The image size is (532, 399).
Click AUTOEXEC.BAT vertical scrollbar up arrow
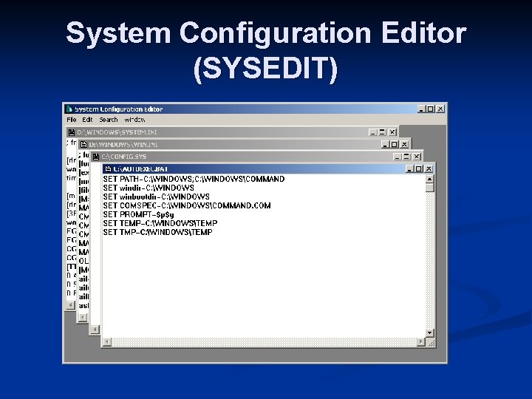click(x=429, y=179)
